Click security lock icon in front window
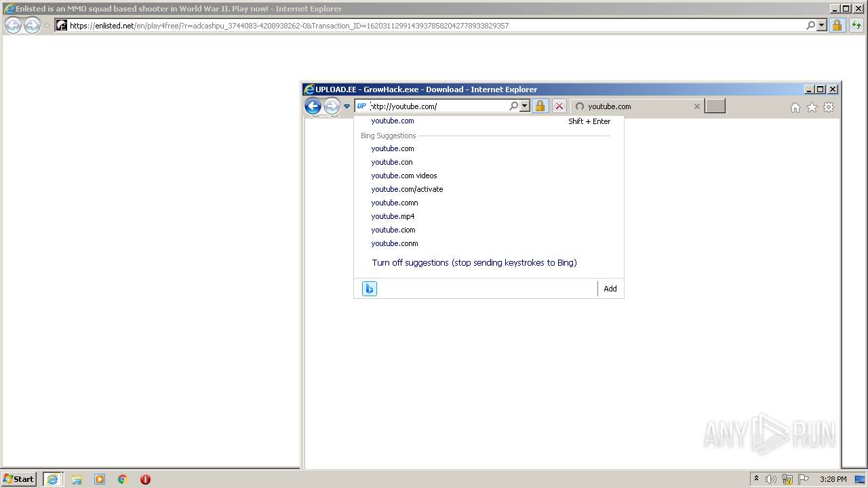Screen dimensions: 868x488 coord(540,106)
